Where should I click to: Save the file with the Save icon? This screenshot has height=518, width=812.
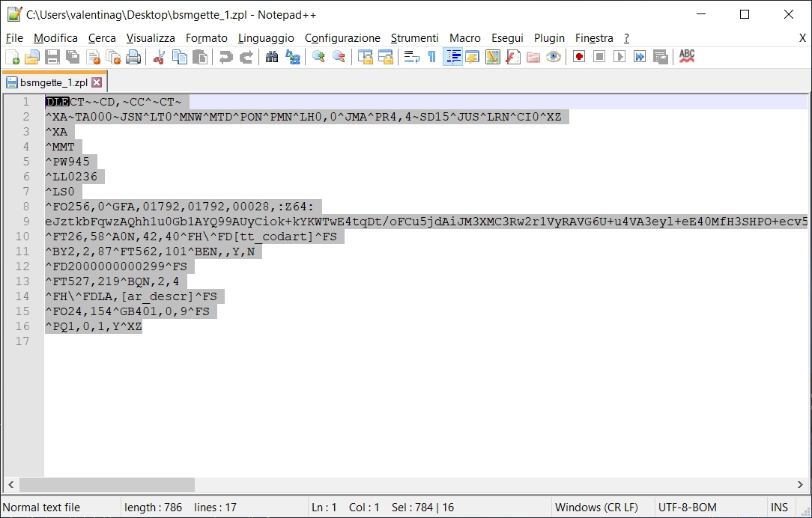coord(52,57)
